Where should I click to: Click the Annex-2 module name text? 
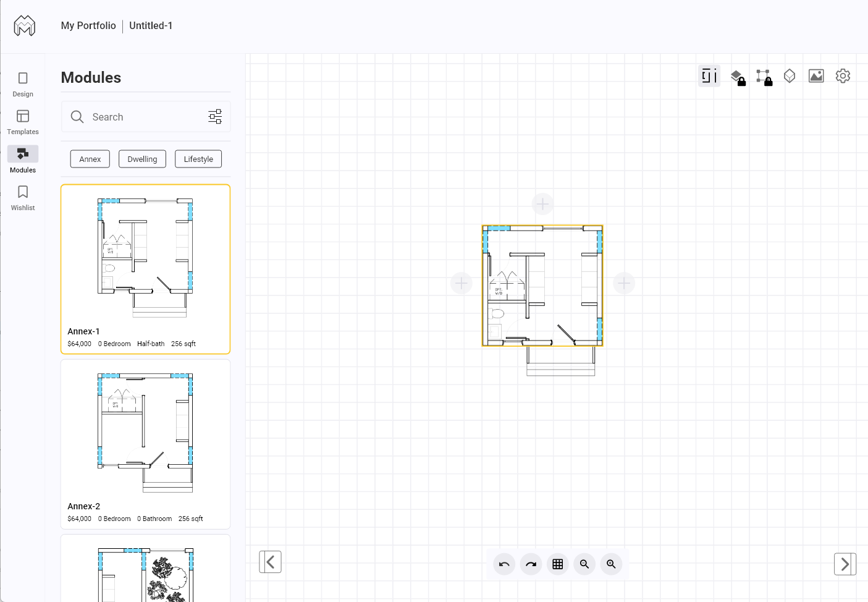pyautogui.click(x=84, y=506)
